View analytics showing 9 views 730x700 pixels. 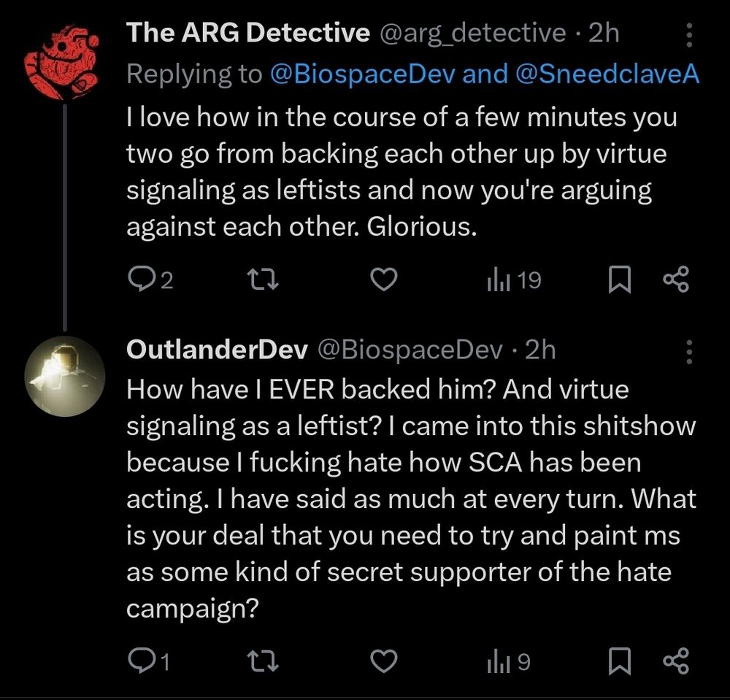[508, 662]
